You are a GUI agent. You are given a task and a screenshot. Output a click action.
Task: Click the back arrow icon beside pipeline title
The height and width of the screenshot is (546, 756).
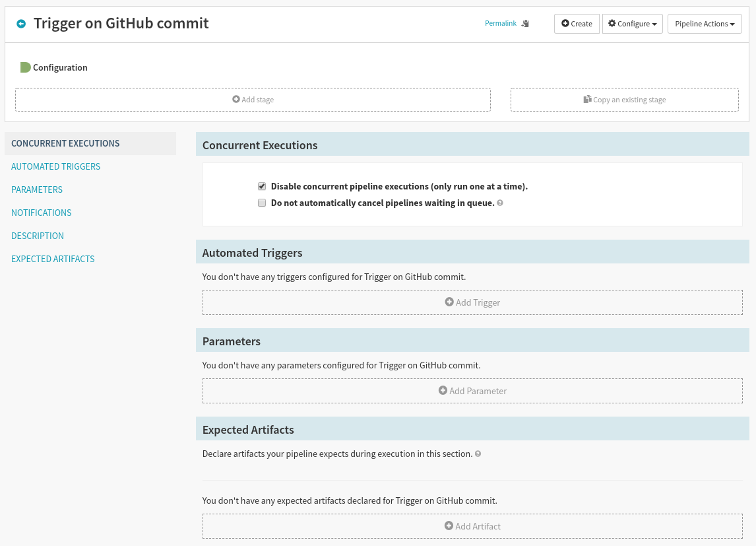[21, 24]
